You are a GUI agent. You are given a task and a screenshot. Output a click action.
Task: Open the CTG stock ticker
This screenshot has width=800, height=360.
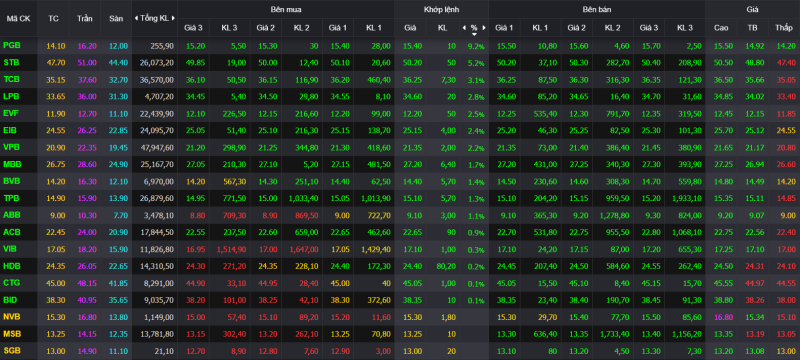[11, 282]
